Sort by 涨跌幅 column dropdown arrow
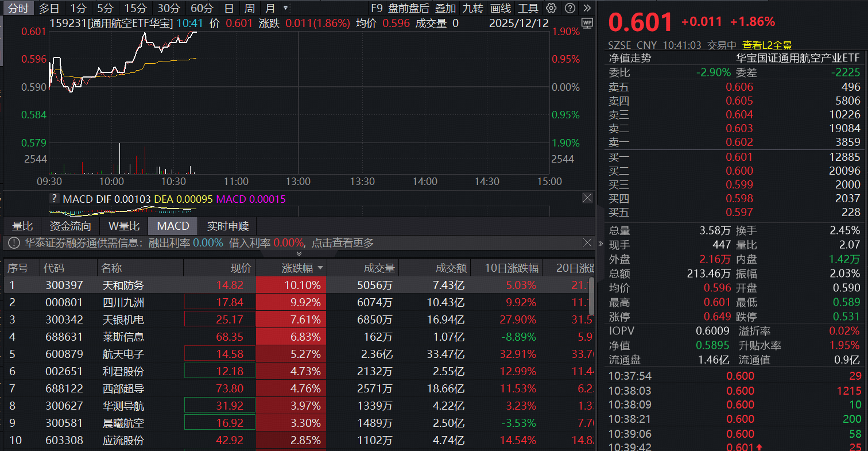Viewport: 868px width, 451px height. [x=320, y=268]
